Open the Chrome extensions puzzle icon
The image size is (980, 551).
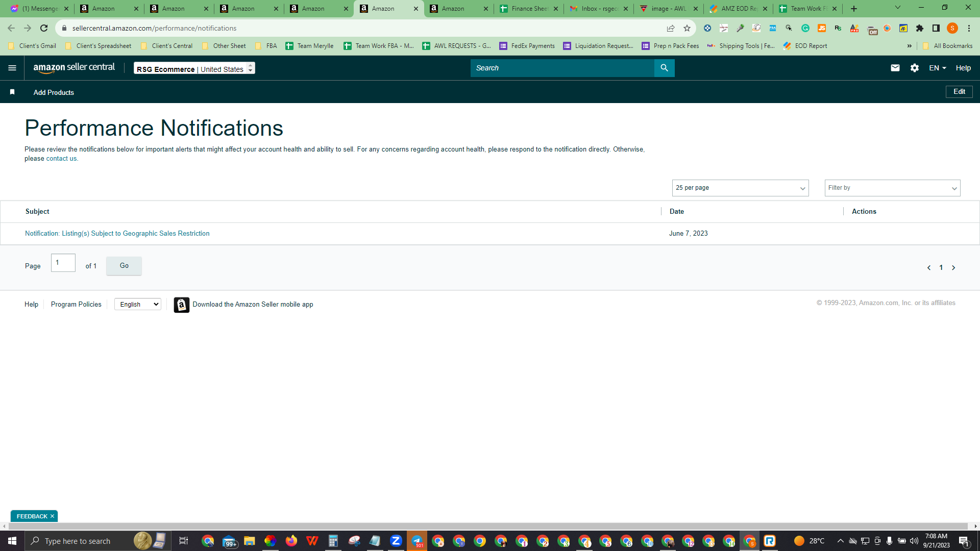920,28
